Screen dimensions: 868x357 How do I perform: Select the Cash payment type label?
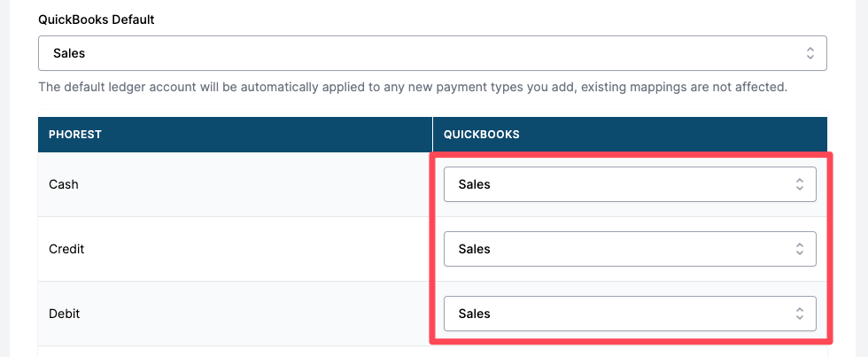pyautogui.click(x=64, y=184)
